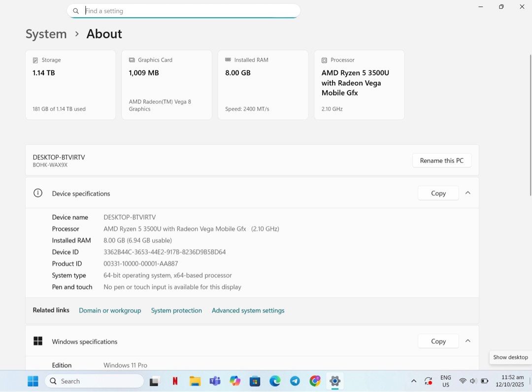Click the Settings gear taskbar icon
This screenshot has width=532, height=392.
[335, 381]
